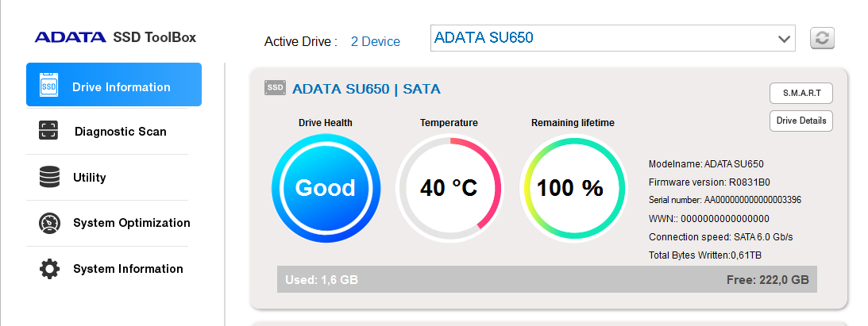Viewport: 868px width, 326px height.
Task: Open the Utility section
Action: click(x=107, y=178)
